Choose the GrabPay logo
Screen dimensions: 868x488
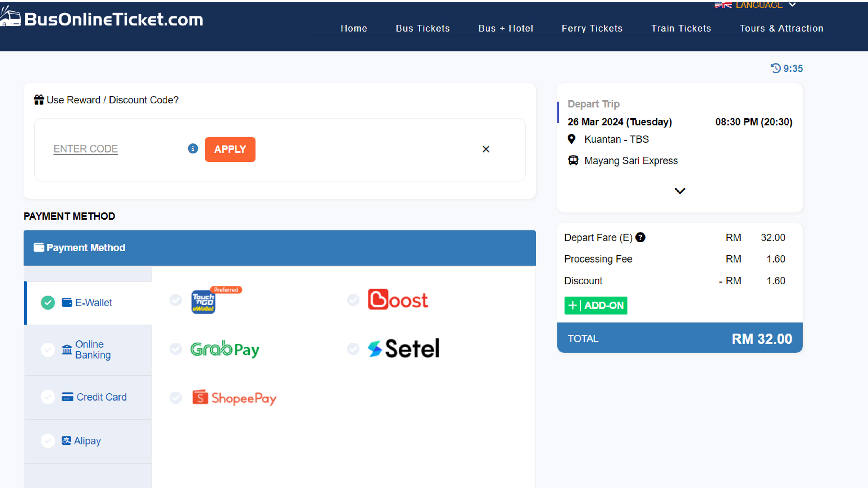click(225, 349)
